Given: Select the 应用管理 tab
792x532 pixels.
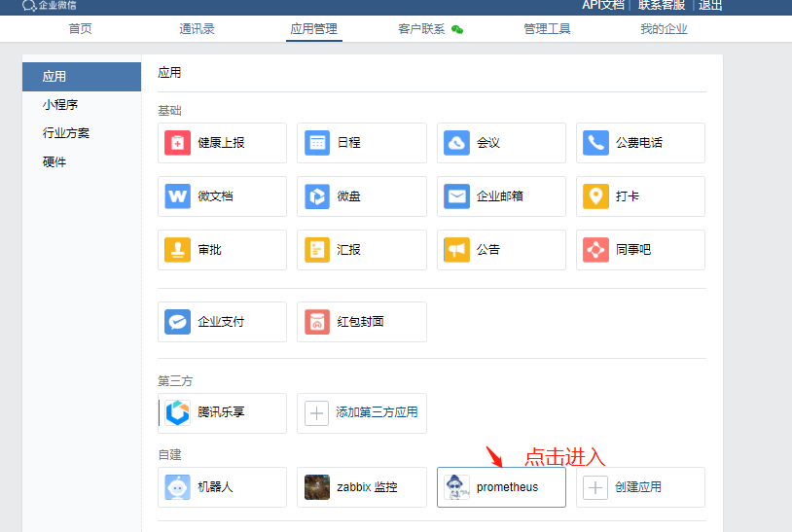Looking at the screenshot, I should 313,29.
